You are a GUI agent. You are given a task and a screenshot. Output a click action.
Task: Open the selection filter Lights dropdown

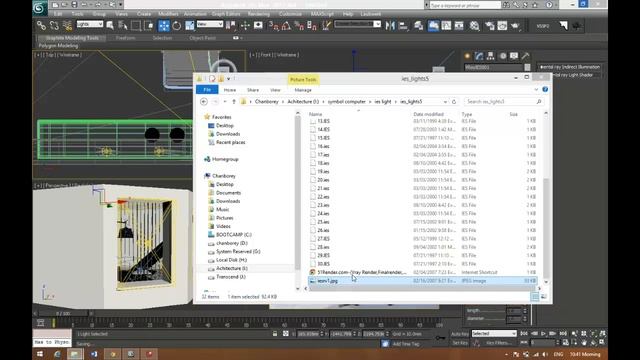90,24
